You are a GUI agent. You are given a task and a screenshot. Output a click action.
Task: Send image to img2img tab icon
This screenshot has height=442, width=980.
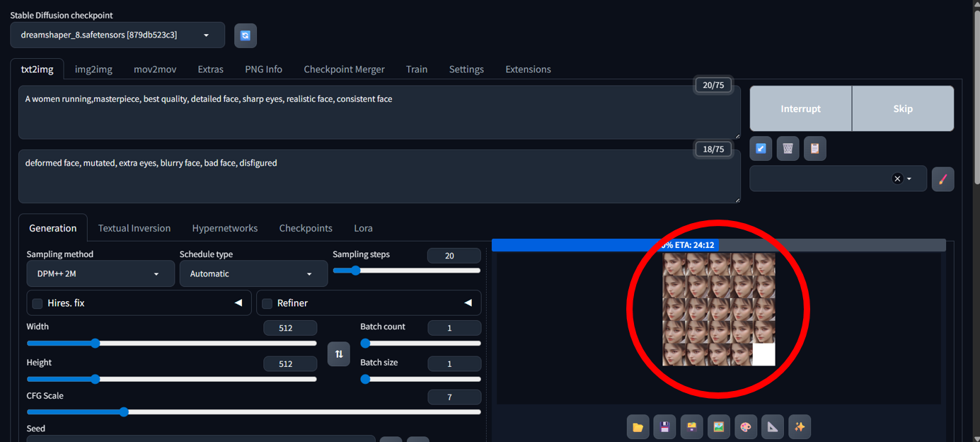click(x=718, y=427)
